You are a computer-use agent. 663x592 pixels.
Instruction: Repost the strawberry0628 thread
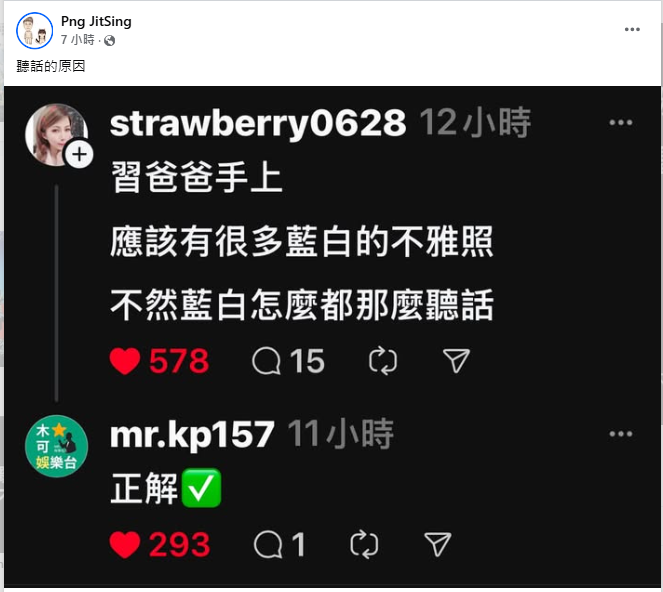(x=383, y=362)
